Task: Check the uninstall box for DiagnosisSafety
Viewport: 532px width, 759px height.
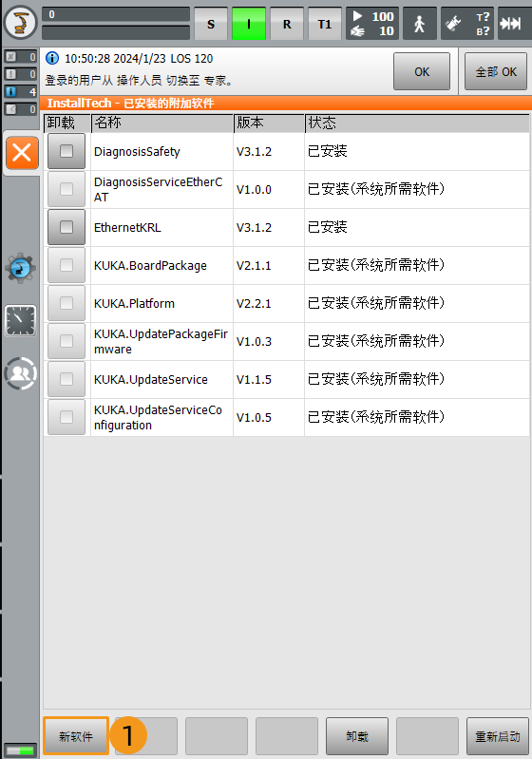Action: click(66, 151)
